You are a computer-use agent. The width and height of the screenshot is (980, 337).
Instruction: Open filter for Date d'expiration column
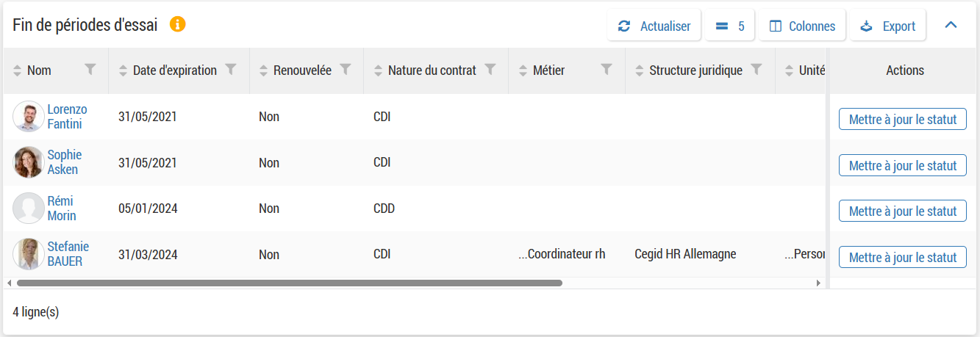[231, 70]
